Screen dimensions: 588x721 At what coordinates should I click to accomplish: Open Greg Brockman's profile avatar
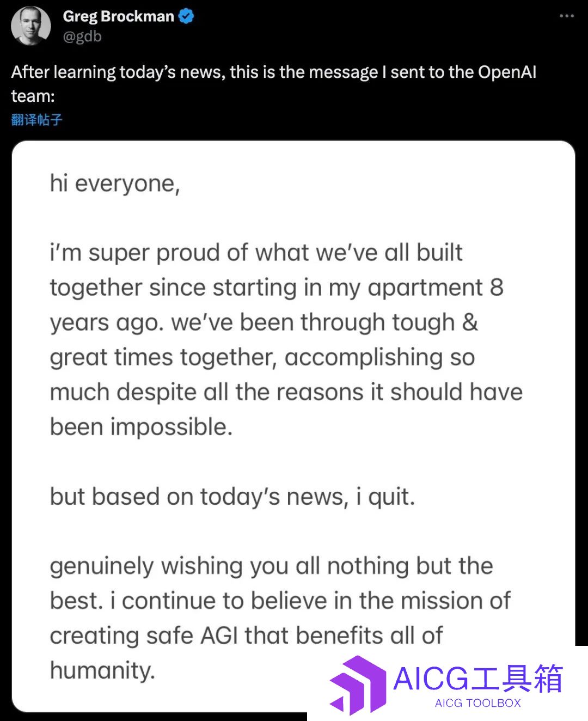click(31, 26)
